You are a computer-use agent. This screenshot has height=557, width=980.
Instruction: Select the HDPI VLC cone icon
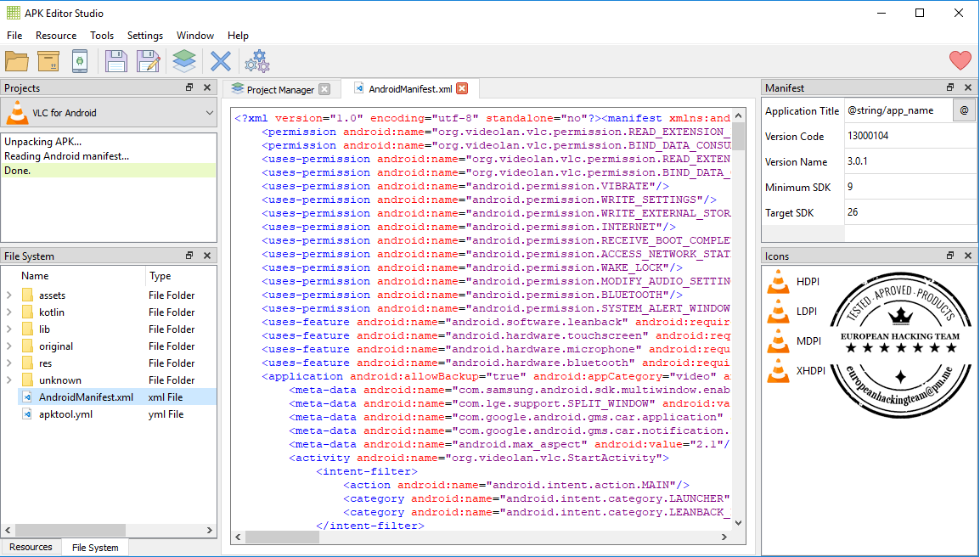tap(778, 281)
